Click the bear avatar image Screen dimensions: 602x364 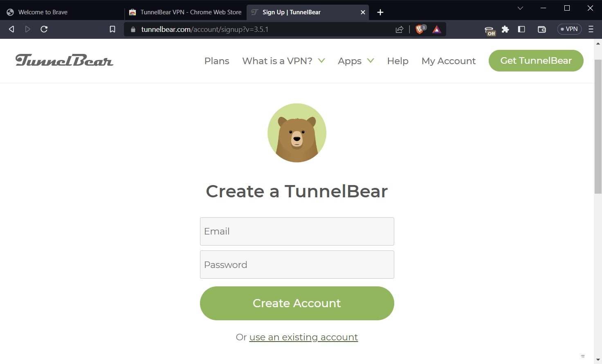pos(297,133)
